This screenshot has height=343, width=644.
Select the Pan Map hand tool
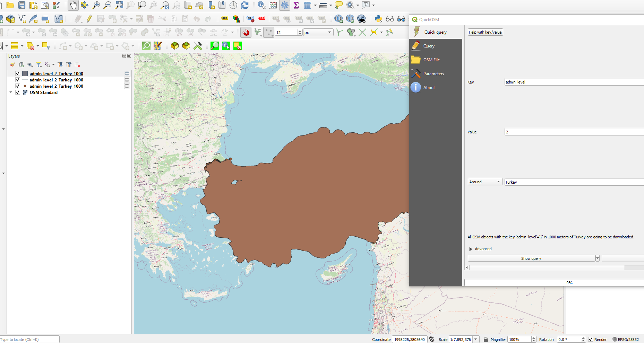tap(73, 5)
